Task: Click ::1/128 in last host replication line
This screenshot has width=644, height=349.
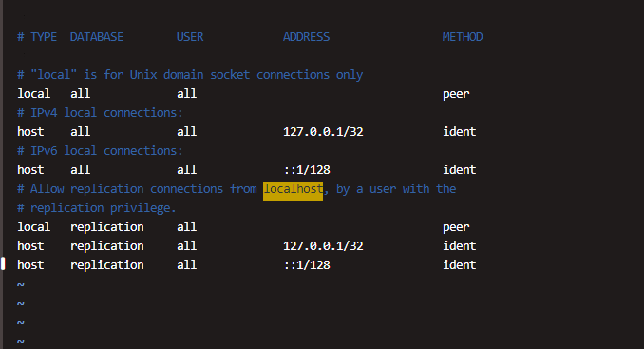Action: pos(307,264)
